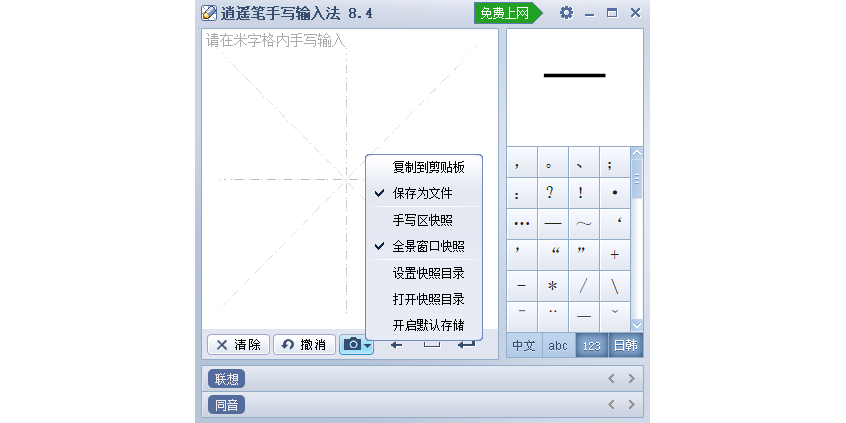Viewport: 846px width, 423px height.
Task: Insert the left double quote “ key
Action: (x=553, y=255)
